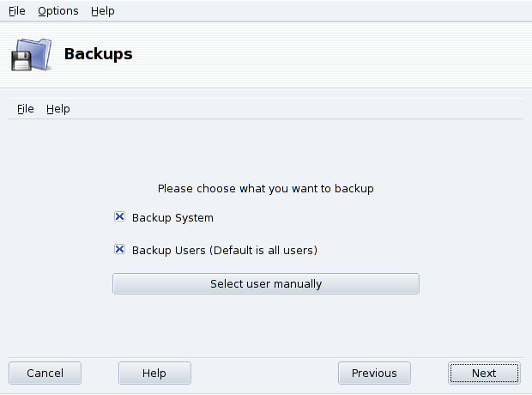Click the Help button at the bottom
The height and width of the screenshot is (395, 532).
click(154, 374)
